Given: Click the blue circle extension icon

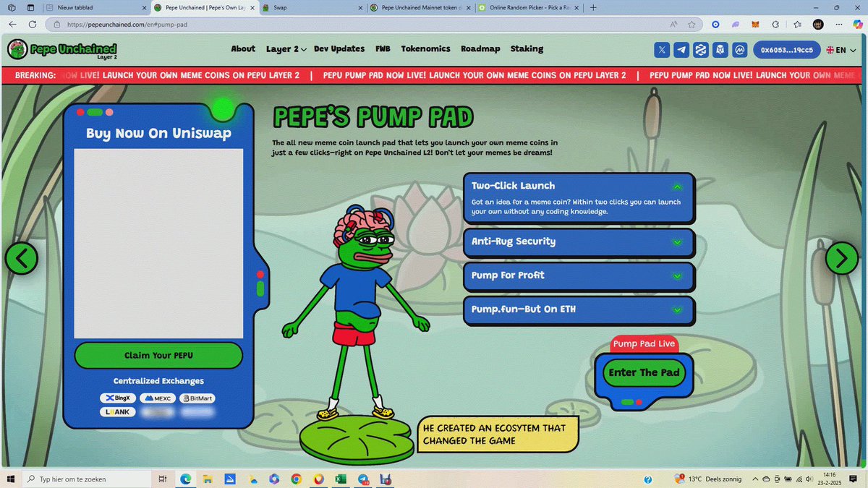Looking at the screenshot, I should coord(715,24).
